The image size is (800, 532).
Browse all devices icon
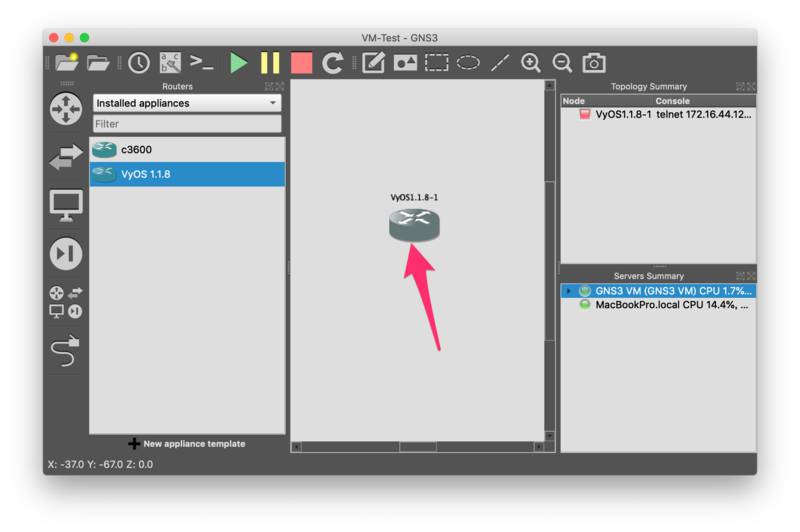[66, 302]
